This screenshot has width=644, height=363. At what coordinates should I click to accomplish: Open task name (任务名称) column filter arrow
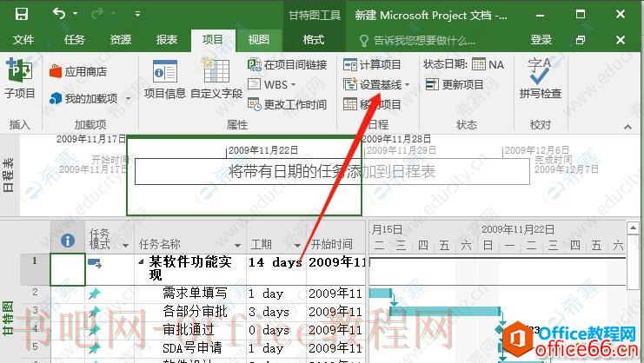tap(237, 245)
